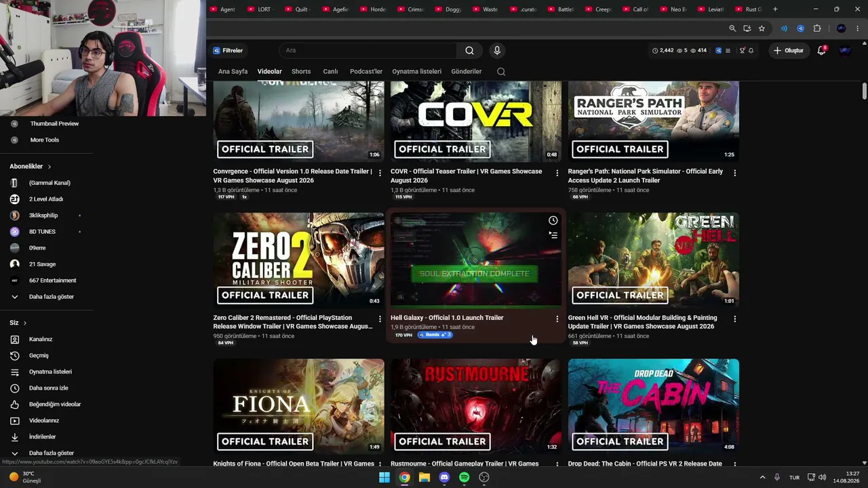Screen dimensions: 868x488
Task: Open More Tools in the sidebar
Action: pos(46,140)
